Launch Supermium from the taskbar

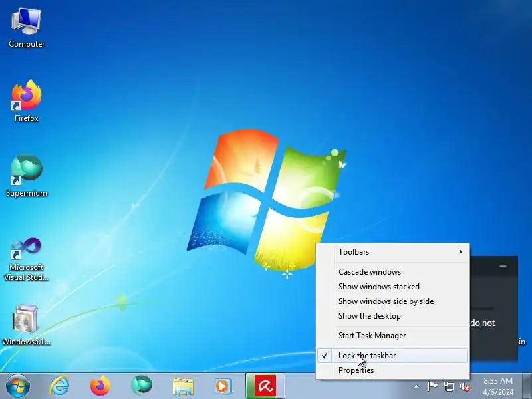point(142,386)
